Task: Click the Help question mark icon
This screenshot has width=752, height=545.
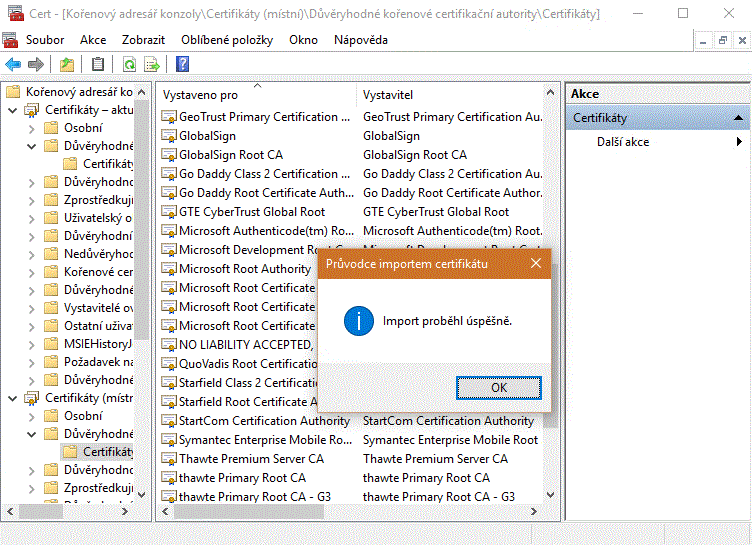Action: click(x=182, y=65)
